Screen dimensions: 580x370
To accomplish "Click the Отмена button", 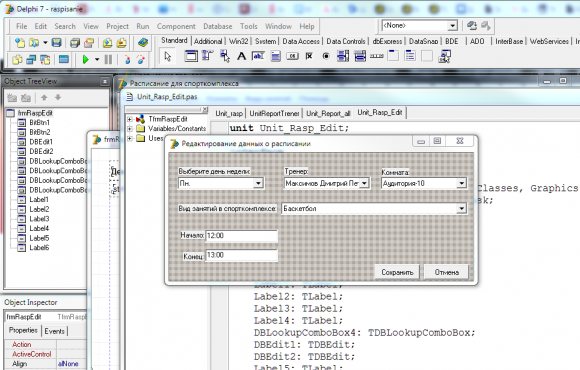I will pos(446,272).
